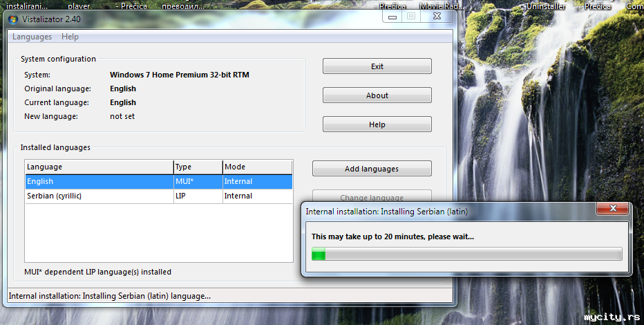Click the Uninstaller desktop shortcut label
Viewport: 644px width, 325px height.
click(x=546, y=6)
